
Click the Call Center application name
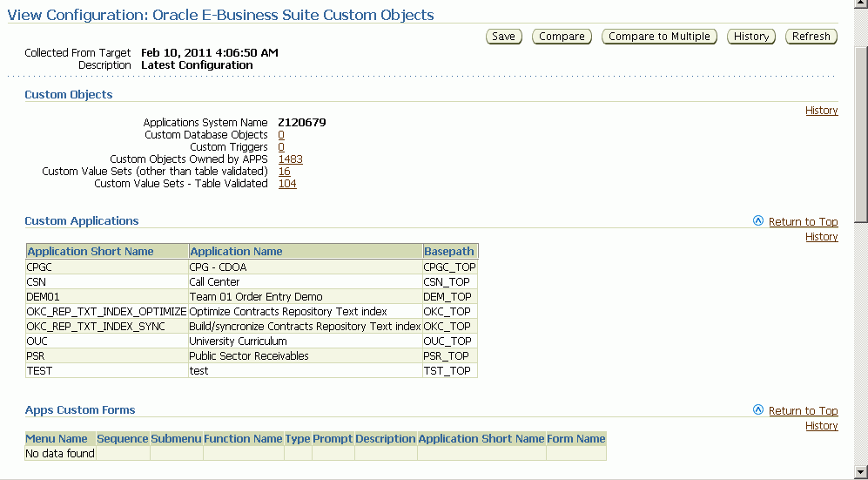(306, 281)
